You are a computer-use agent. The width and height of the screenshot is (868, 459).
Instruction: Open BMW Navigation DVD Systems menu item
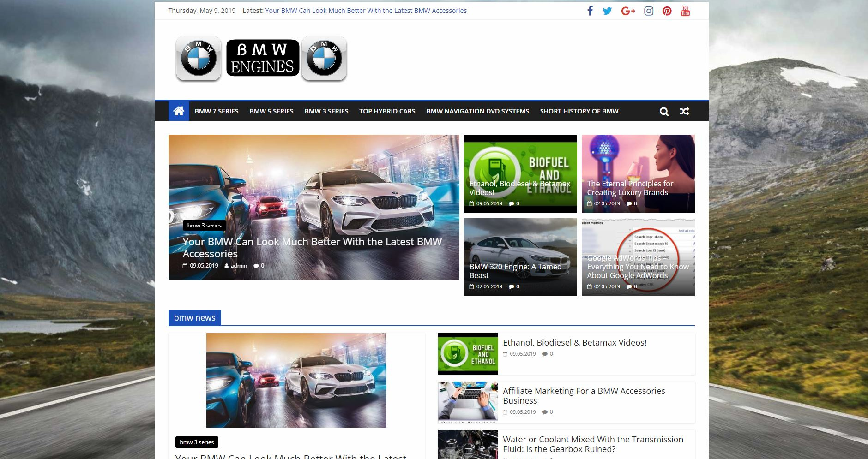[478, 111]
